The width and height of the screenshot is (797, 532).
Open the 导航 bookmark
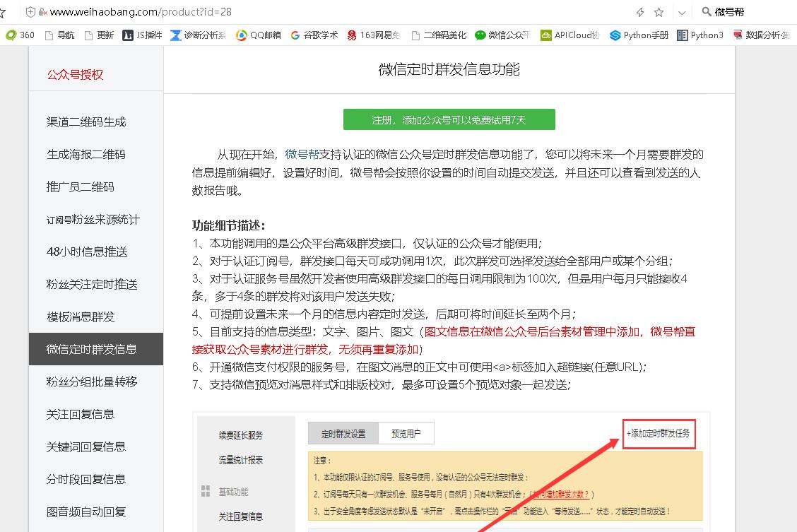point(60,35)
